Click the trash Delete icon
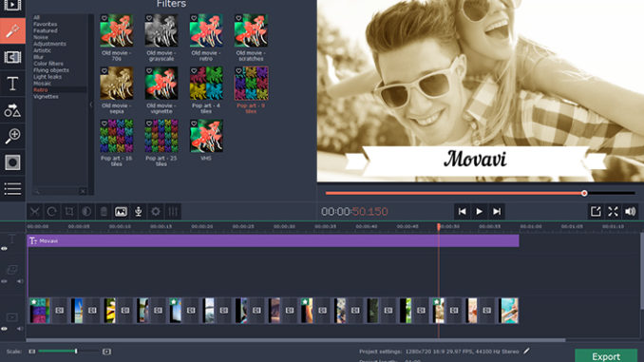Viewport: 644px width, 362px height. [104, 212]
